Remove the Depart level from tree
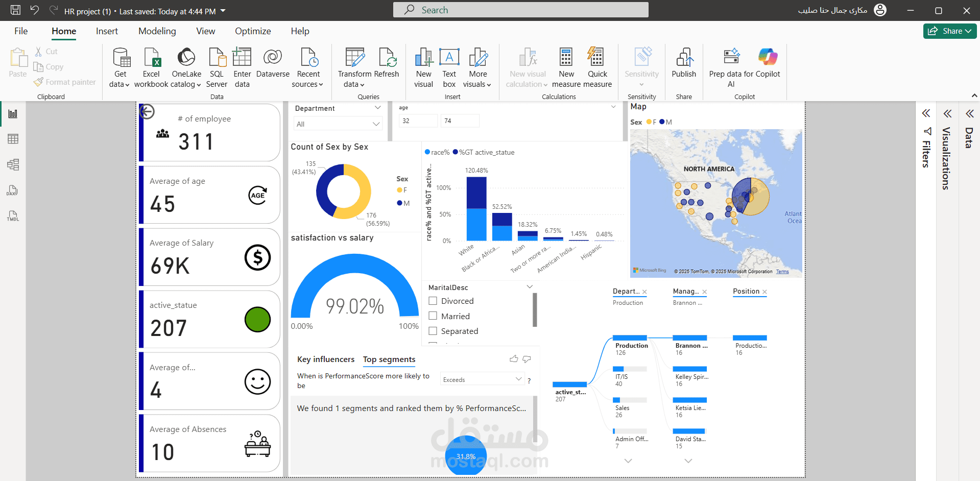Viewport: 980px width, 481px height. pyautogui.click(x=644, y=292)
